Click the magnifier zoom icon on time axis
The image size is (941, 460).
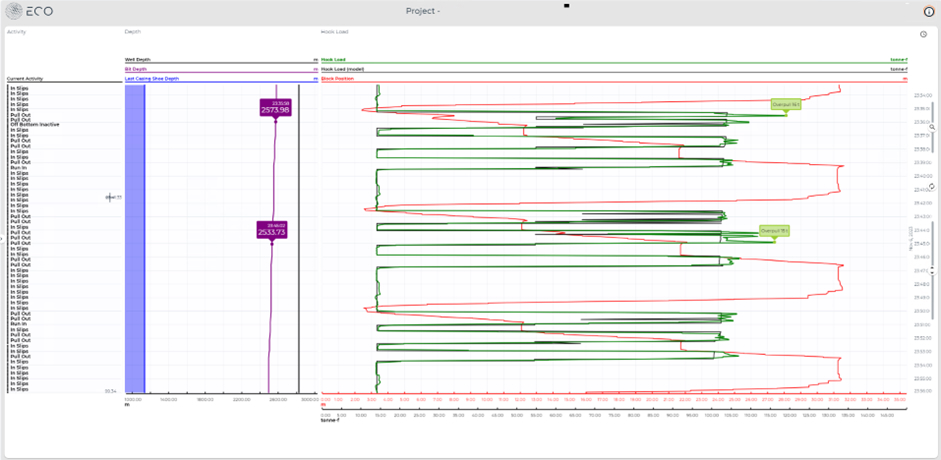pos(932,128)
